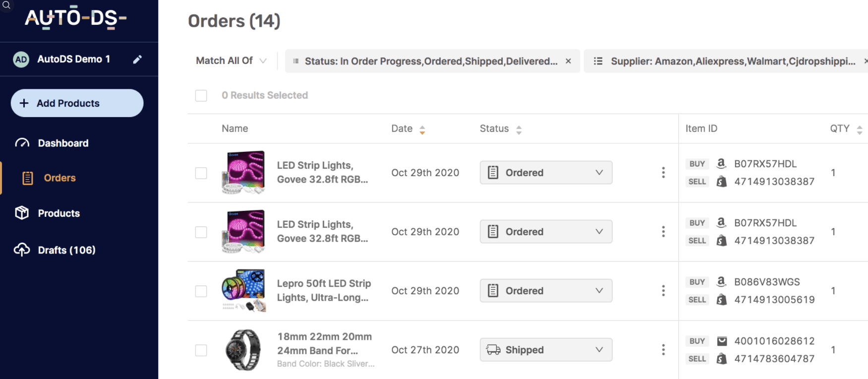Edit the AutoDS Demo 1 store name
Screen dimensions: 868x379
tap(137, 60)
